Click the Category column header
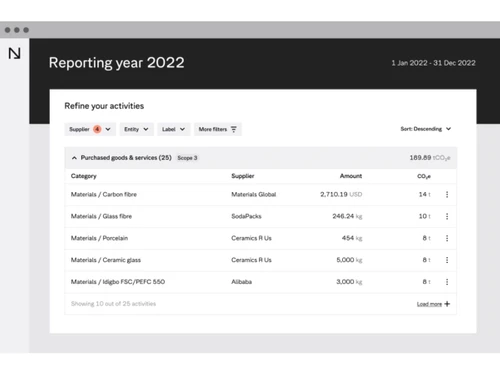This screenshot has height=375, width=500. click(84, 176)
